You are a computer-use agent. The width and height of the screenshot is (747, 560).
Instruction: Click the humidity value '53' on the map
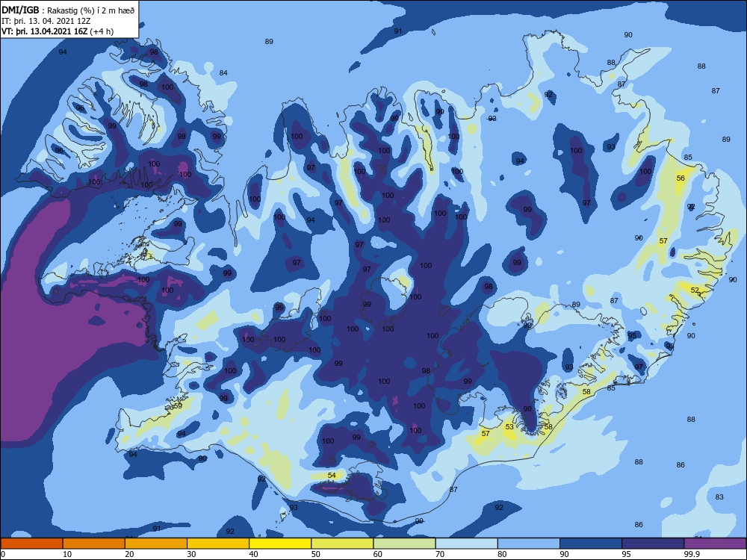509,426
